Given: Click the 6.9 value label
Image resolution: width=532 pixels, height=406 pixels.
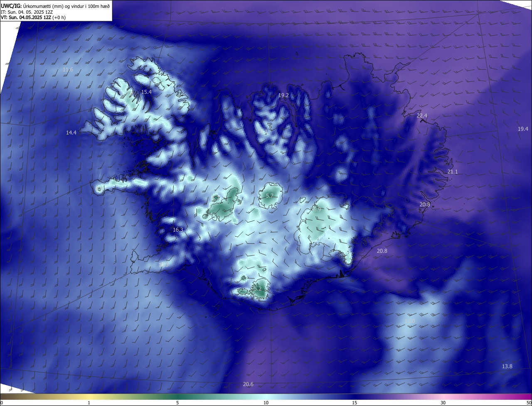Looking at the screenshot, I should [317, 210].
